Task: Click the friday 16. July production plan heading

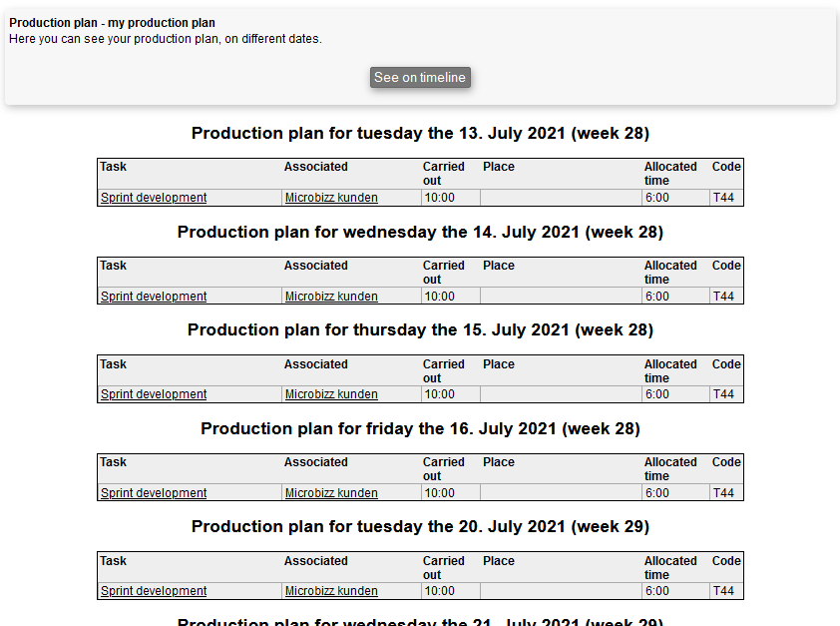Action: click(420, 429)
